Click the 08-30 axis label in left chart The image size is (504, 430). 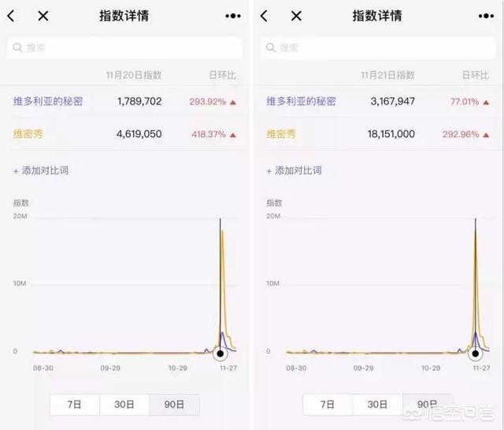(43, 368)
